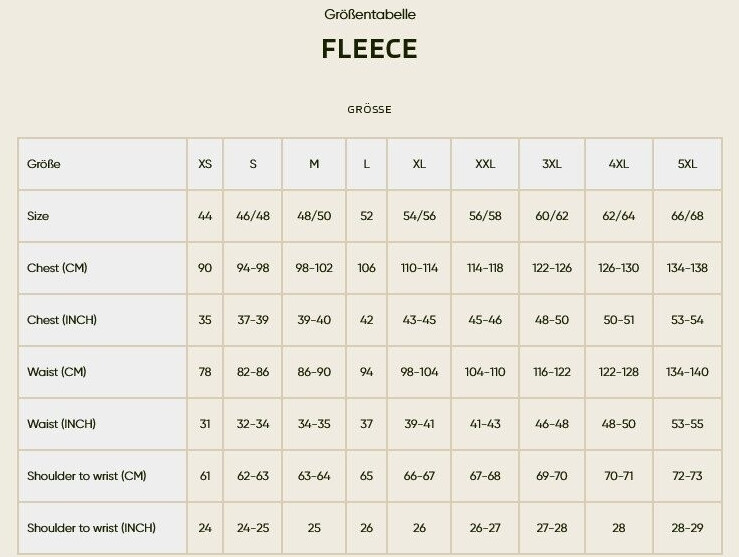Click the Shoulder to wrist (INCH) label
The width and height of the screenshot is (739, 557).
(91, 528)
